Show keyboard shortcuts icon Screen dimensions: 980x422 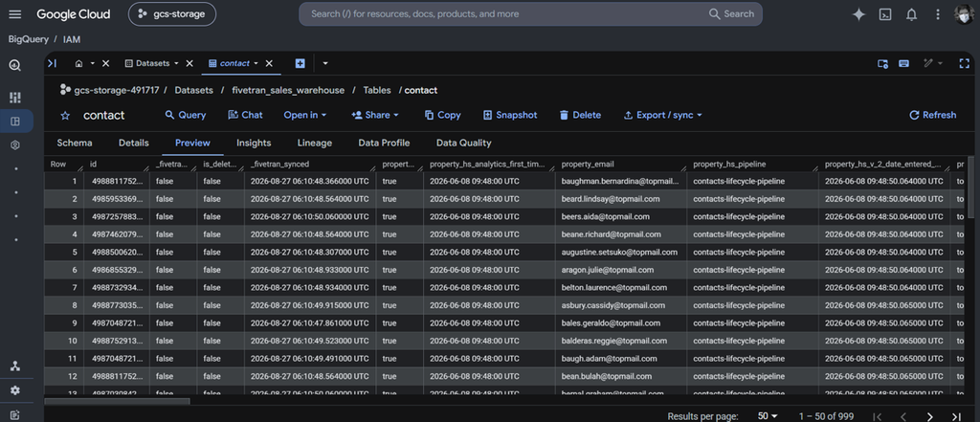[x=903, y=63]
